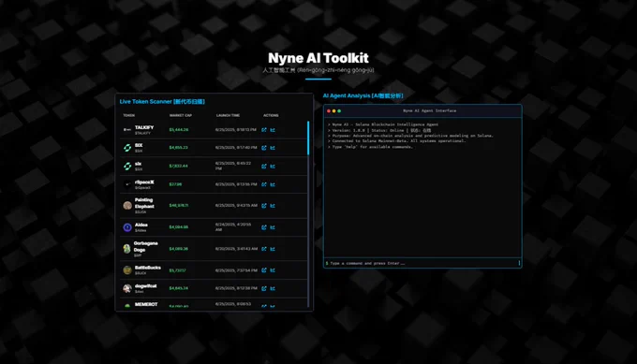Click the token scanner list scrollbar
The width and height of the screenshot is (637, 364).
[x=308, y=138]
